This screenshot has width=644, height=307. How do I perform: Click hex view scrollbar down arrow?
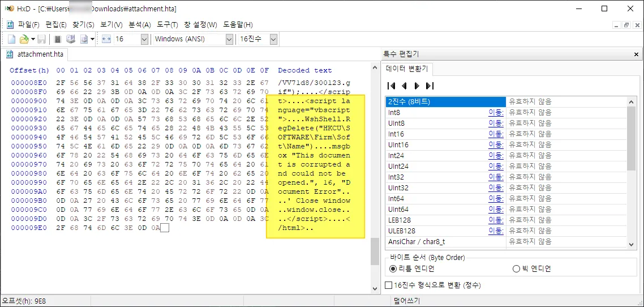[x=375, y=288]
